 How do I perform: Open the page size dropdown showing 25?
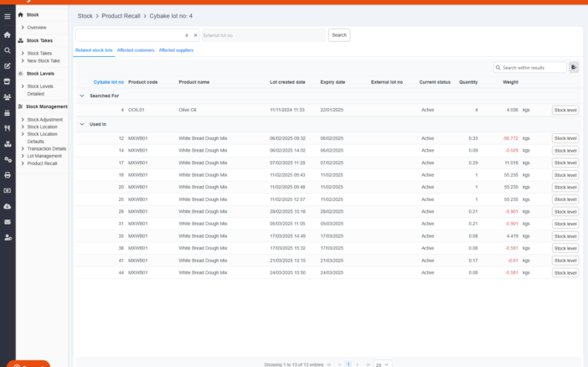click(x=382, y=364)
